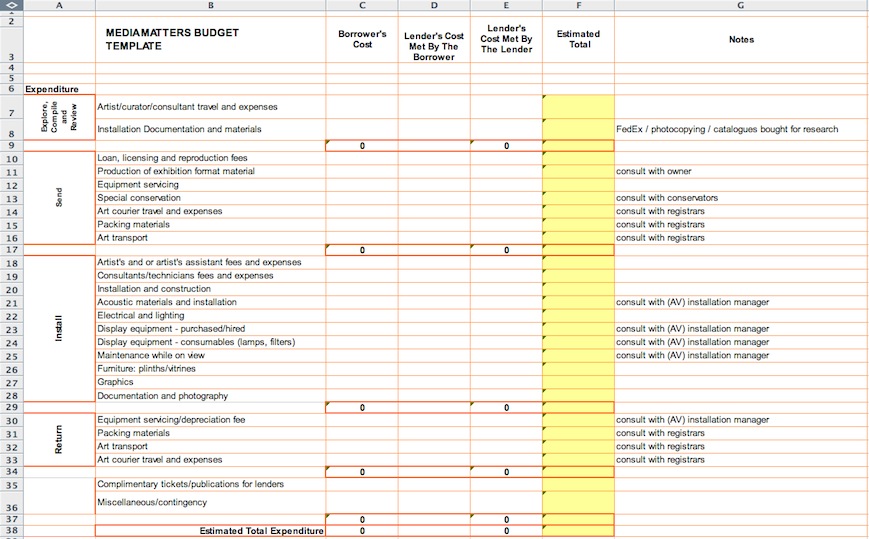The height and width of the screenshot is (539, 869).
Task: Click Art courier travel and expenses in row 33
Action: point(211,459)
